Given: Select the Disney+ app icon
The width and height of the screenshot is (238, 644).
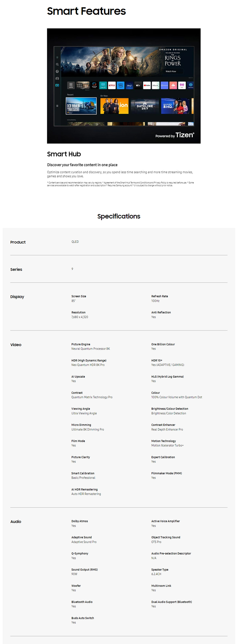Looking at the screenshot, I should (x=129, y=85).
